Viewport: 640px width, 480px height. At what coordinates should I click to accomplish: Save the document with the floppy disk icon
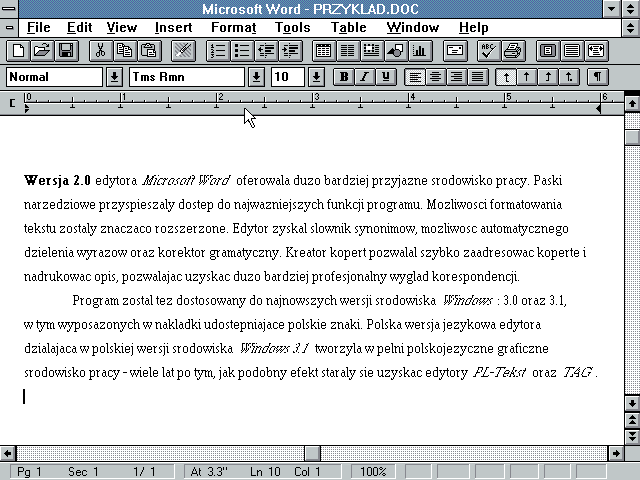click(65, 50)
